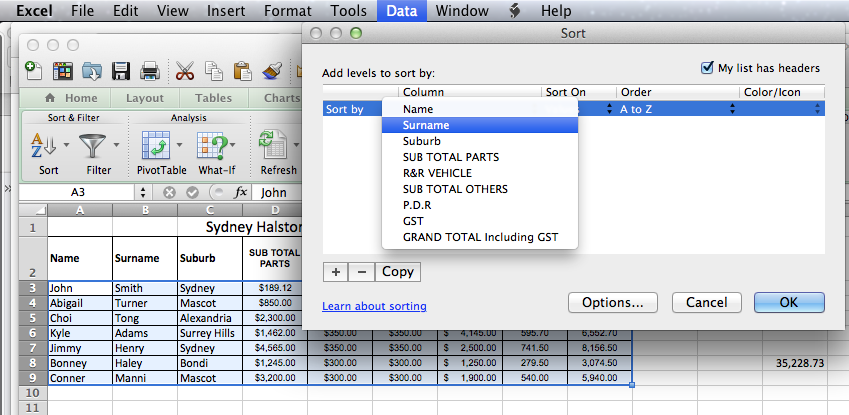Open the 'Learn about sorting' link

374,306
